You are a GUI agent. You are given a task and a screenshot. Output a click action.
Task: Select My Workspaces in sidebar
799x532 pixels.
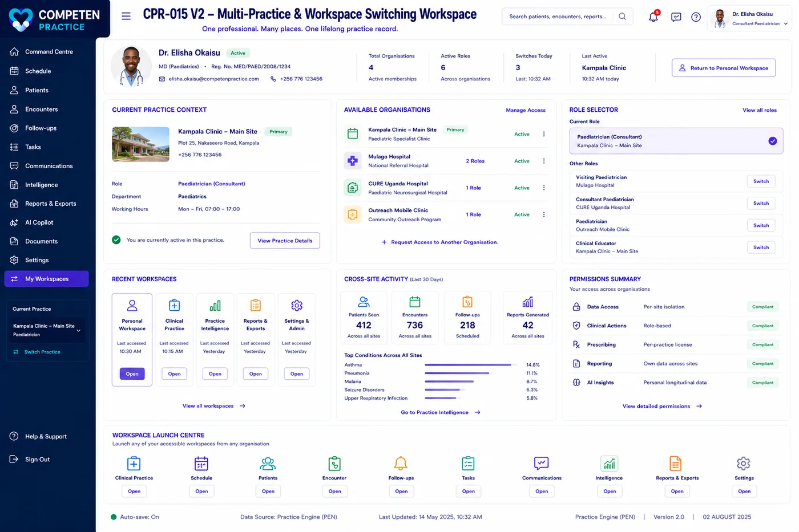pos(47,279)
